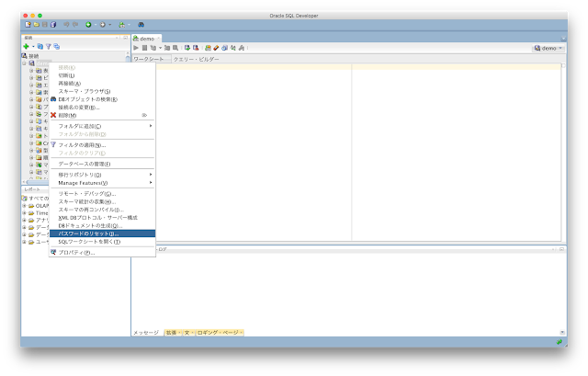Select 接続名の変更 from the context menu
The height and width of the screenshot is (376, 588).
coord(102,108)
